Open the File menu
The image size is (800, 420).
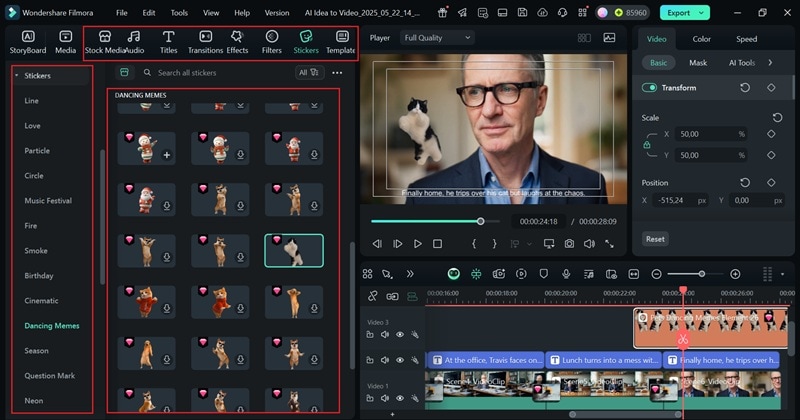click(121, 13)
